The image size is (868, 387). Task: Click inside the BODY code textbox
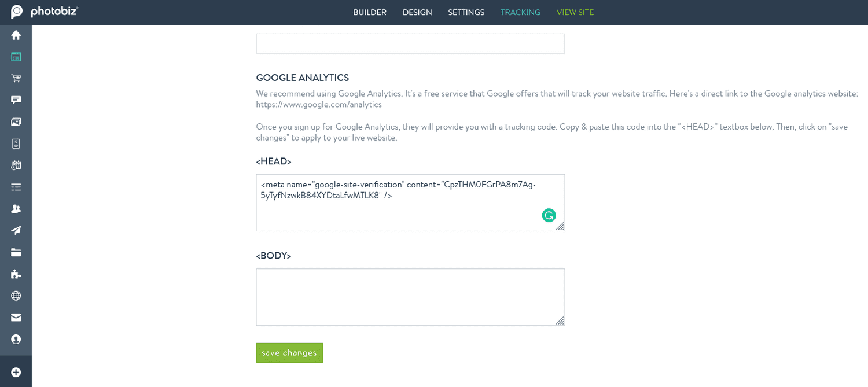click(x=410, y=296)
